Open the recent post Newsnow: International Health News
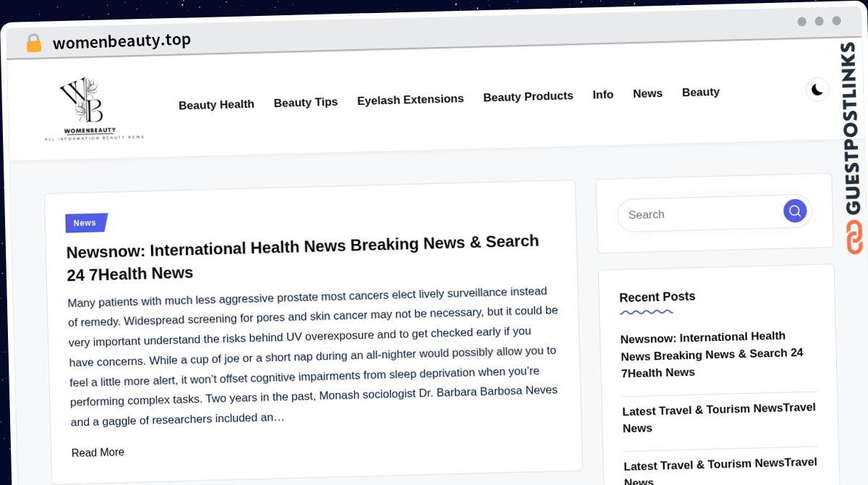Screen dimensions: 868x485 pos(712,355)
